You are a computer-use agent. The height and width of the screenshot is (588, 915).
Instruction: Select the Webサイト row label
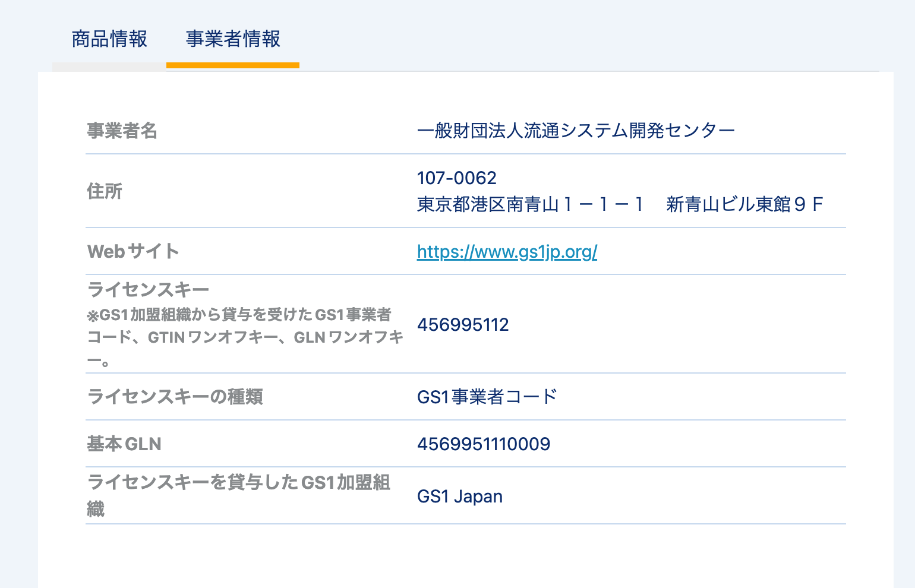[132, 251]
